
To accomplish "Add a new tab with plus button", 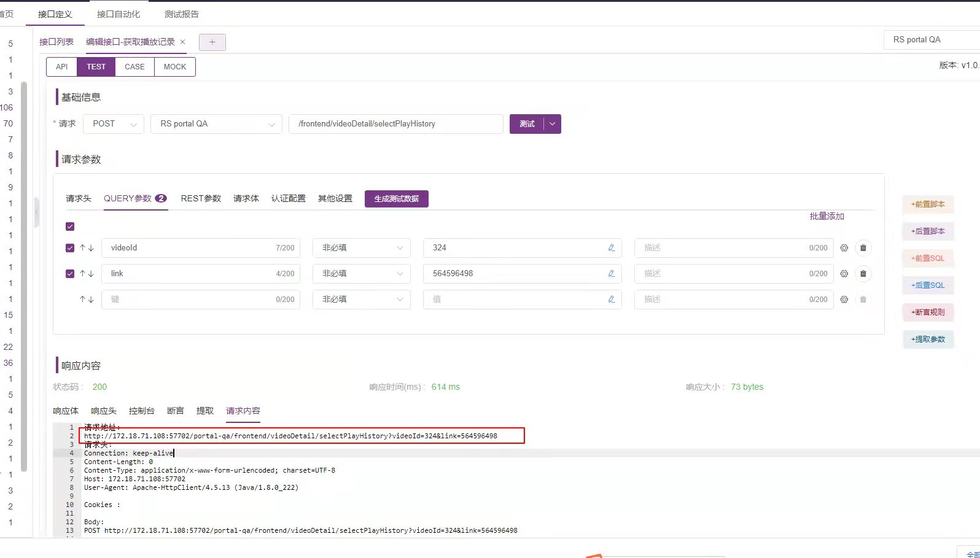I will pos(212,42).
